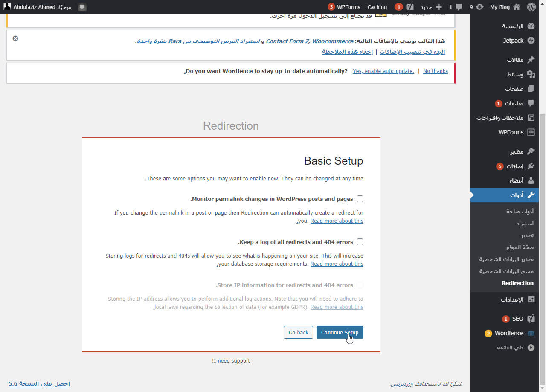Viewport: 546px width, 392px height.
Task: Open Abdulaziz Ahmed profile avatar
Action: point(7,7)
